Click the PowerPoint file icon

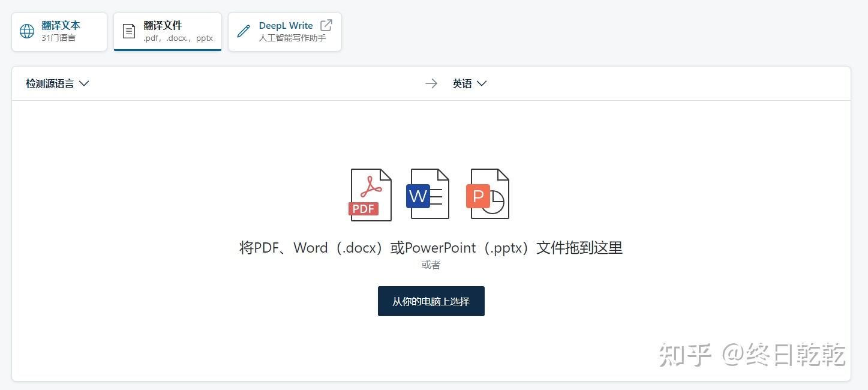click(488, 194)
